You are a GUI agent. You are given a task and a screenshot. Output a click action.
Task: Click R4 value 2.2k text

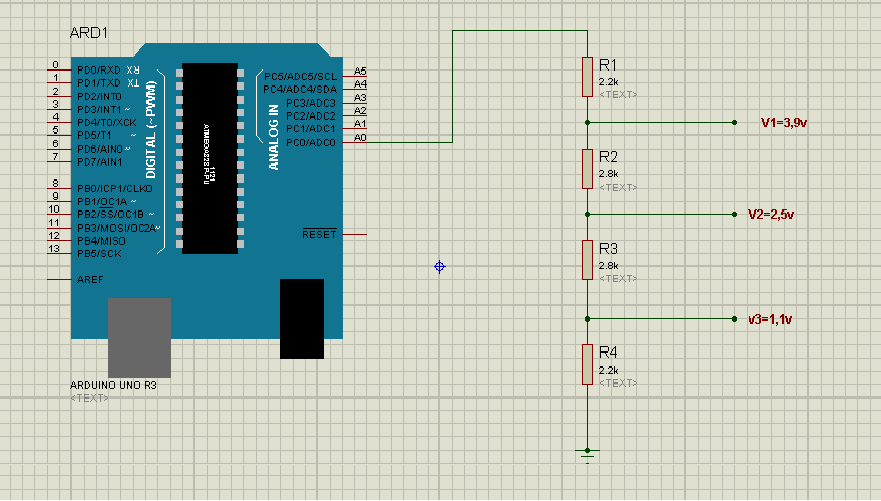click(608, 370)
